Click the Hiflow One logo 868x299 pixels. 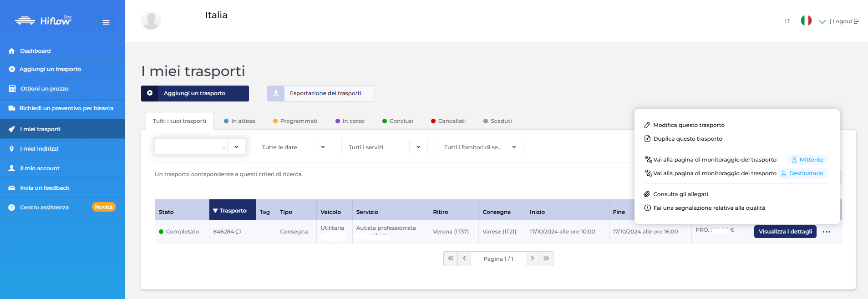(43, 20)
